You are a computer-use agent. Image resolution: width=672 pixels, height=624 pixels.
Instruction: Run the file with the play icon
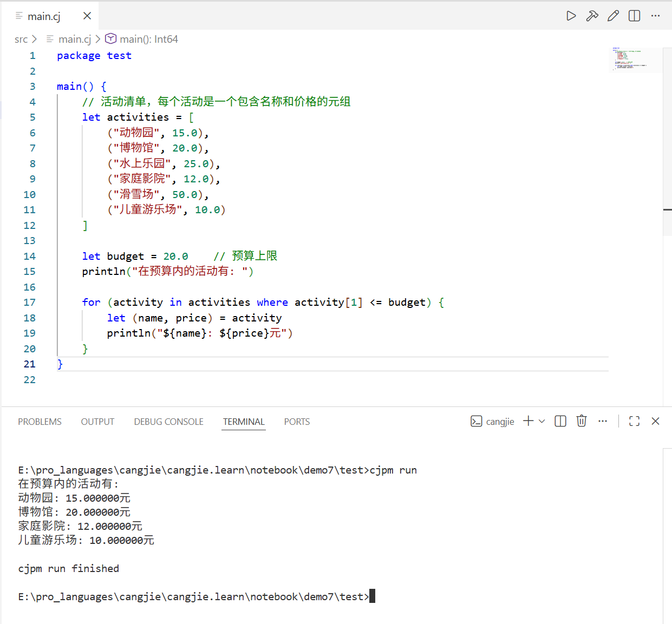[x=571, y=16]
